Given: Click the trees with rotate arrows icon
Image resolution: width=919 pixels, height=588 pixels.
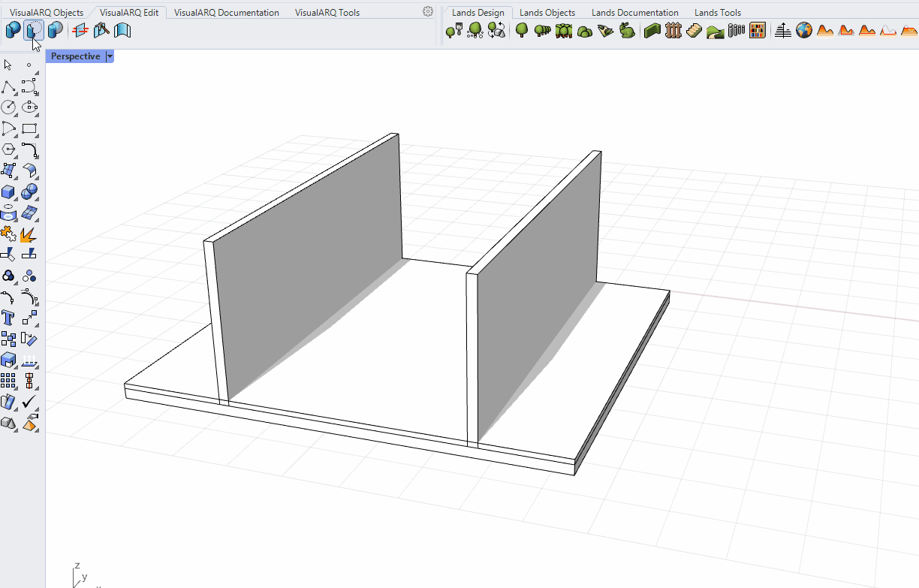Looking at the screenshot, I should (496, 30).
